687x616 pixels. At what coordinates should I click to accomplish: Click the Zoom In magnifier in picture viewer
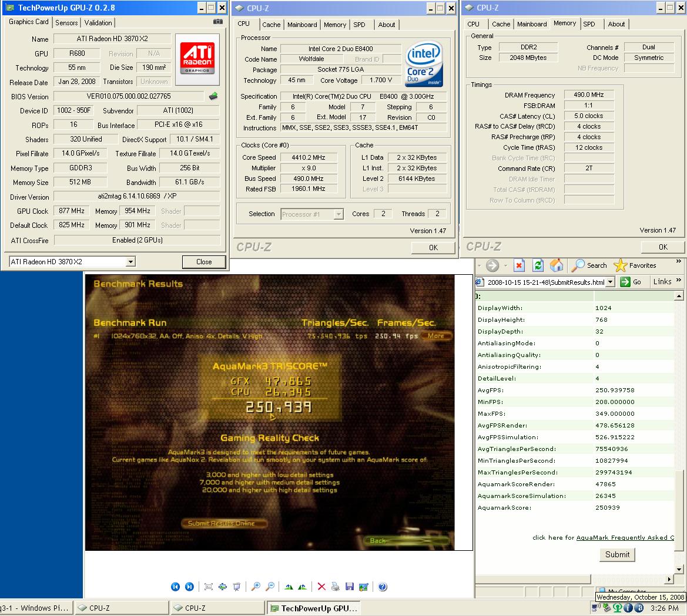coord(256,587)
